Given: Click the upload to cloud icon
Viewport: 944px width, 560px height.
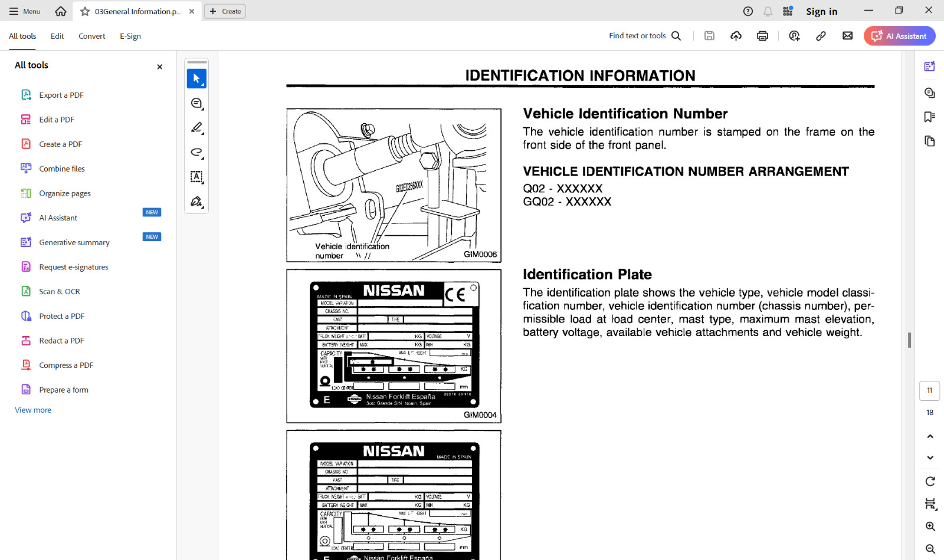Looking at the screenshot, I should coord(736,36).
